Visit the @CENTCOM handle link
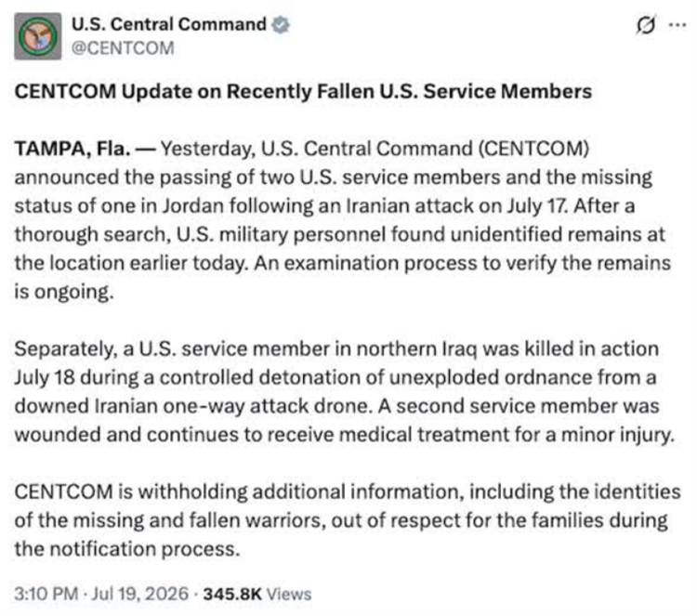This screenshot has height=616, width=697. tap(123, 48)
